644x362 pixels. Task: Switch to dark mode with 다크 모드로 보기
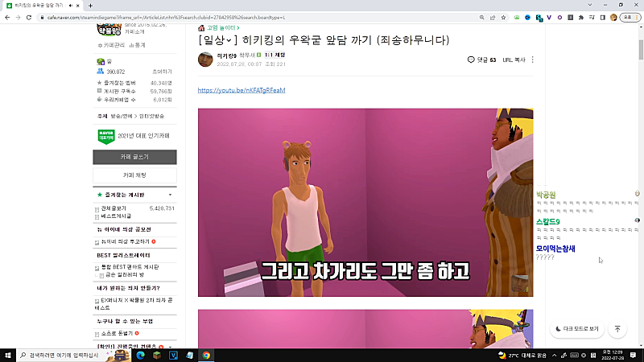pyautogui.click(x=577, y=329)
